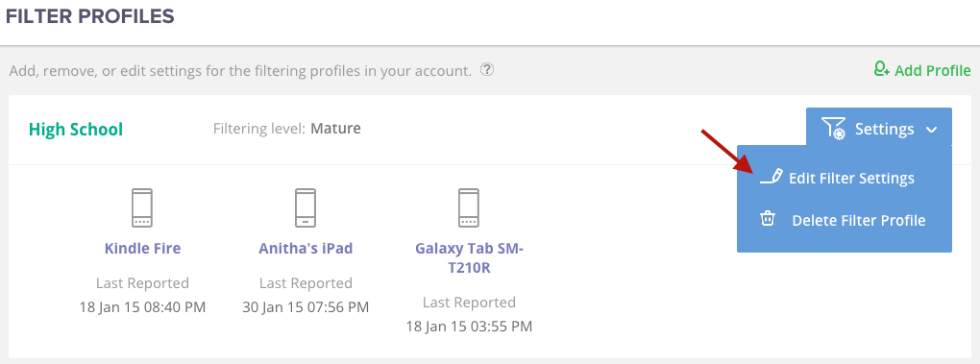Click the Add Profile person icon
Viewport: 980px width, 364px height.
(x=881, y=69)
